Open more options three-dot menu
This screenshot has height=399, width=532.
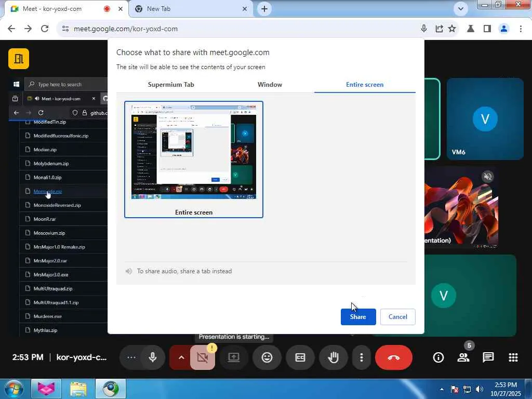362,357
